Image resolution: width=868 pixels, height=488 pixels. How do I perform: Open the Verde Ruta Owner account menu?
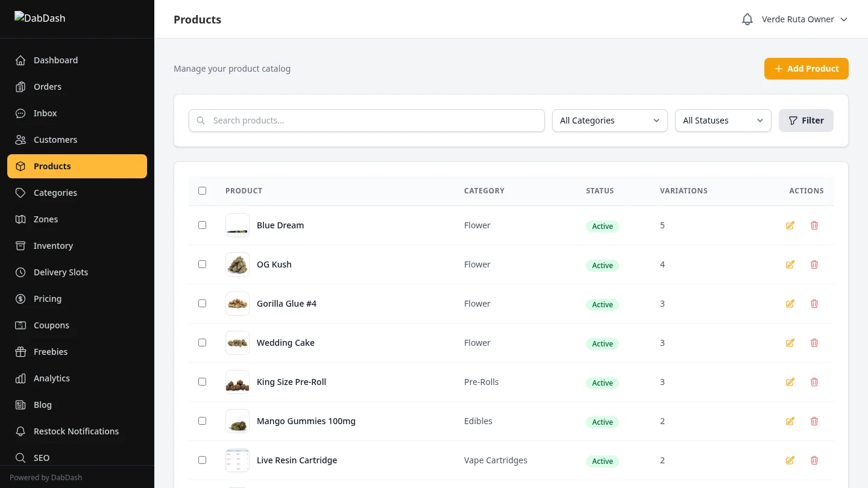tap(804, 19)
